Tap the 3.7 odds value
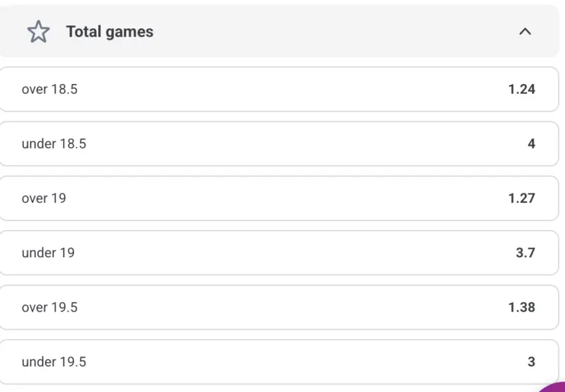 (x=525, y=253)
